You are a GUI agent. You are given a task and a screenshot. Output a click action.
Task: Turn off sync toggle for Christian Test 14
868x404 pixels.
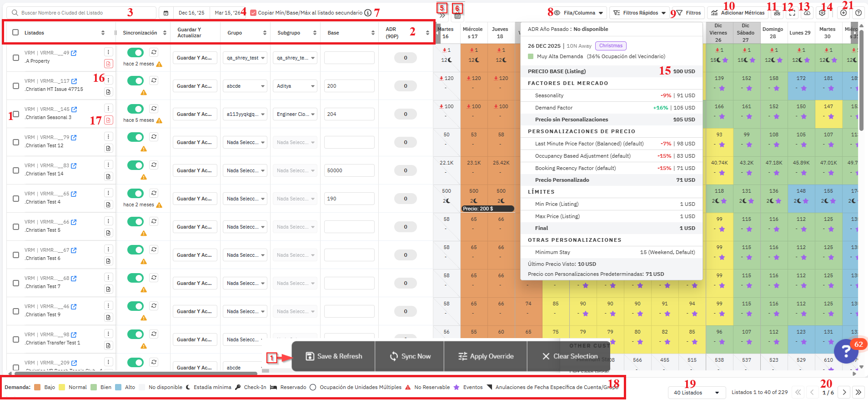pos(135,165)
